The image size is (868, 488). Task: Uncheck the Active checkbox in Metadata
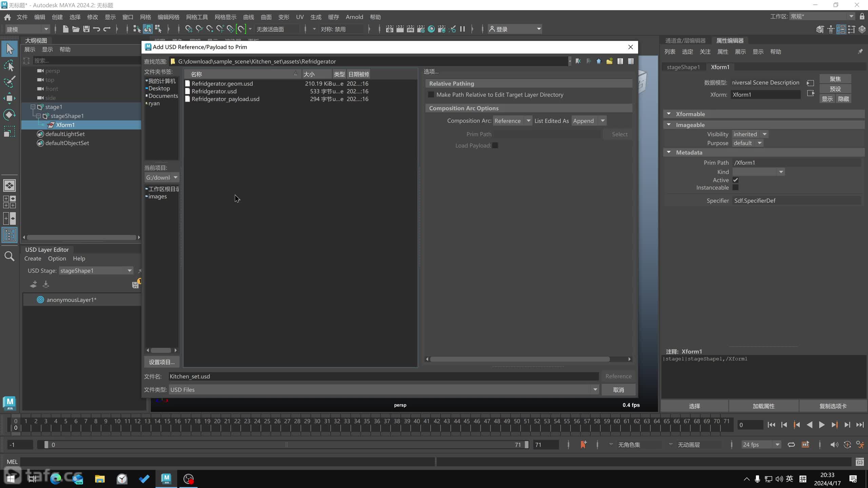(735, 180)
